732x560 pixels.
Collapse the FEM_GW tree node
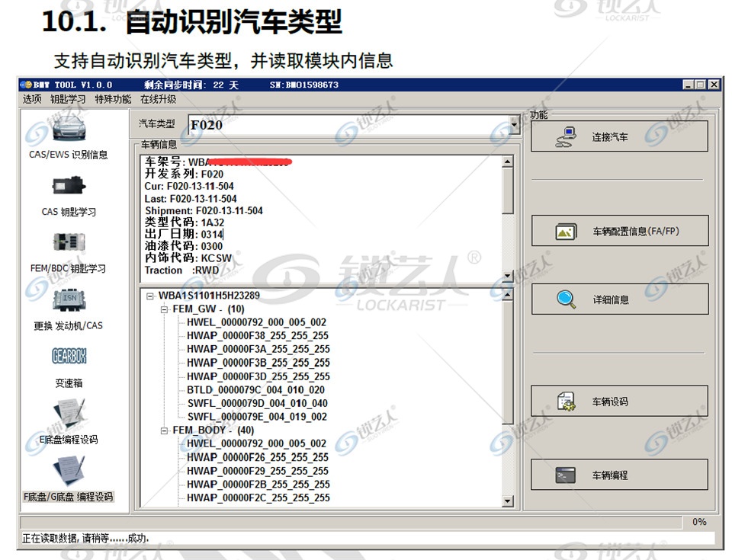pos(164,309)
